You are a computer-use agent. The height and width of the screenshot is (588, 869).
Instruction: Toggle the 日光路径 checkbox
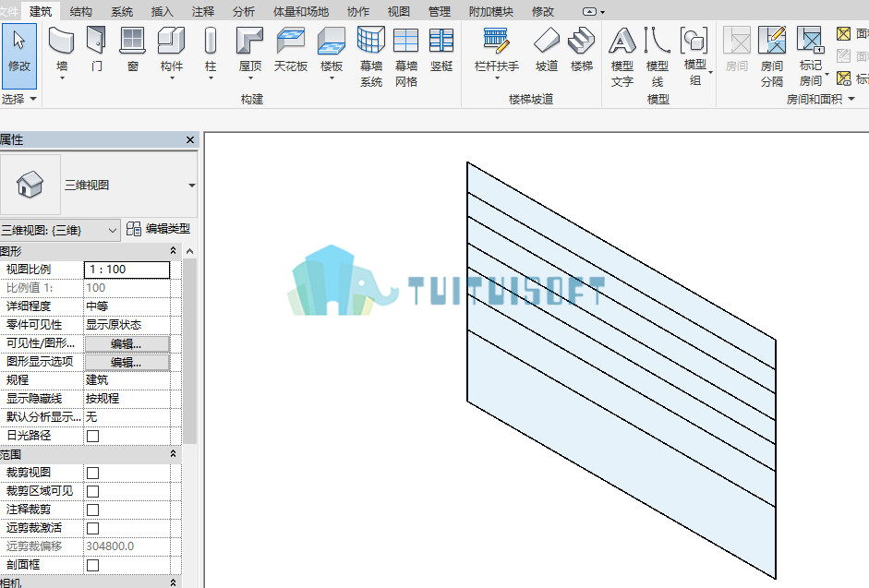click(x=92, y=436)
